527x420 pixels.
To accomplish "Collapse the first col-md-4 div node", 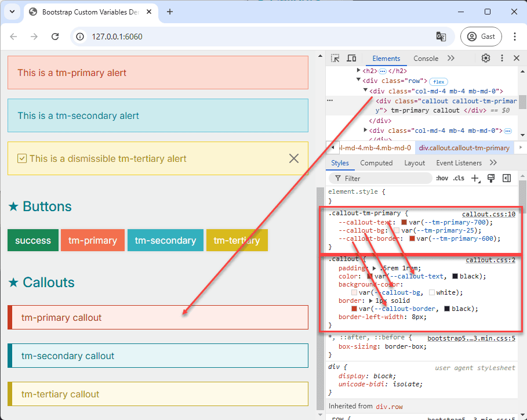I will (x=365, y=90).
